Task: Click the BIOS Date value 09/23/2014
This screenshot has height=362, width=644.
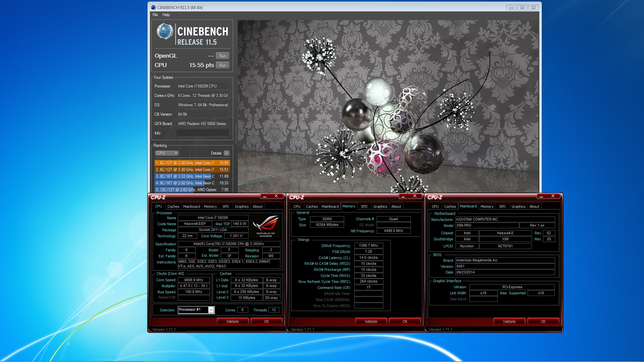Action: pos(505,272)
